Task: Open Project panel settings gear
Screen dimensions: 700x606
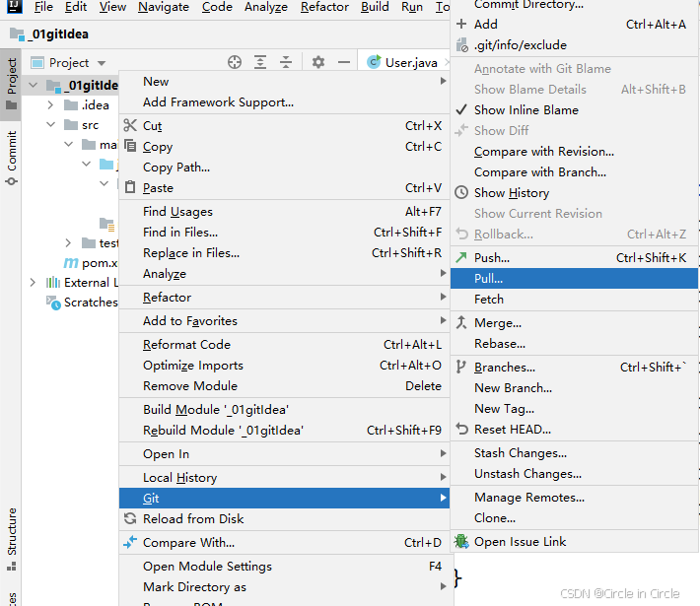Action: click(317, 62)
